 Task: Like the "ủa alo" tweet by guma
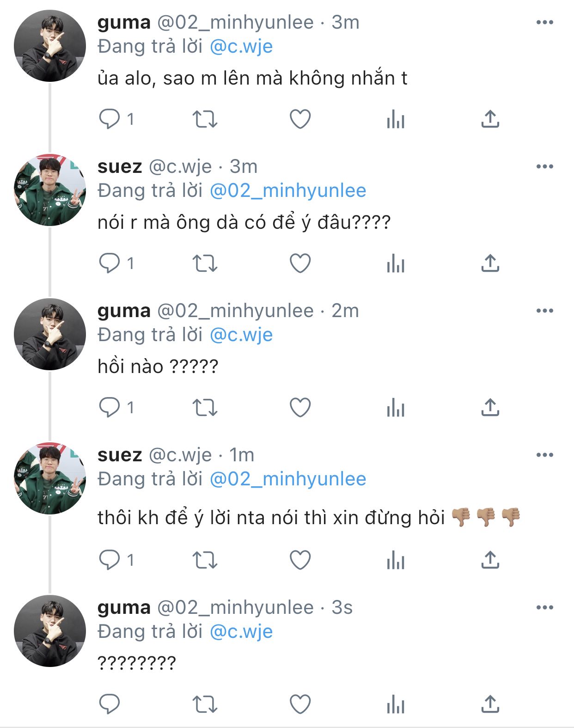tap(300, 119)
